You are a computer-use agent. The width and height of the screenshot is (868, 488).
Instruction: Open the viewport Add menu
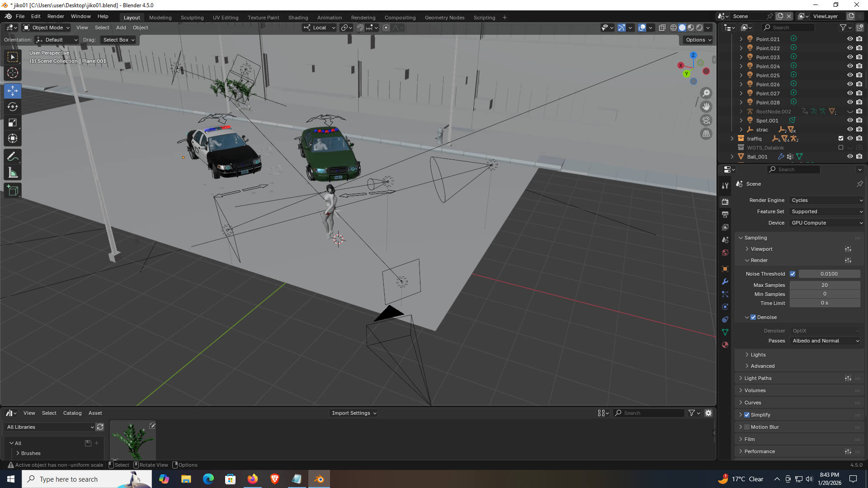tap(121, 28)
